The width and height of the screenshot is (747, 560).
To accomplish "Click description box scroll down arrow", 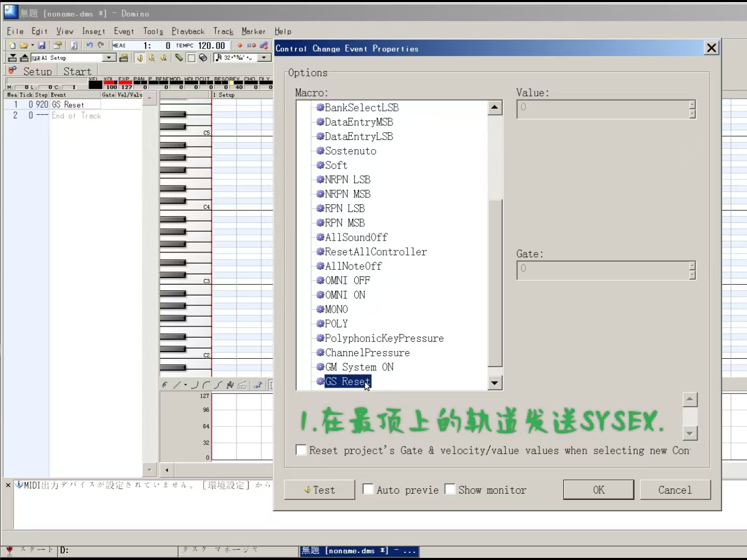I will 690,433.
